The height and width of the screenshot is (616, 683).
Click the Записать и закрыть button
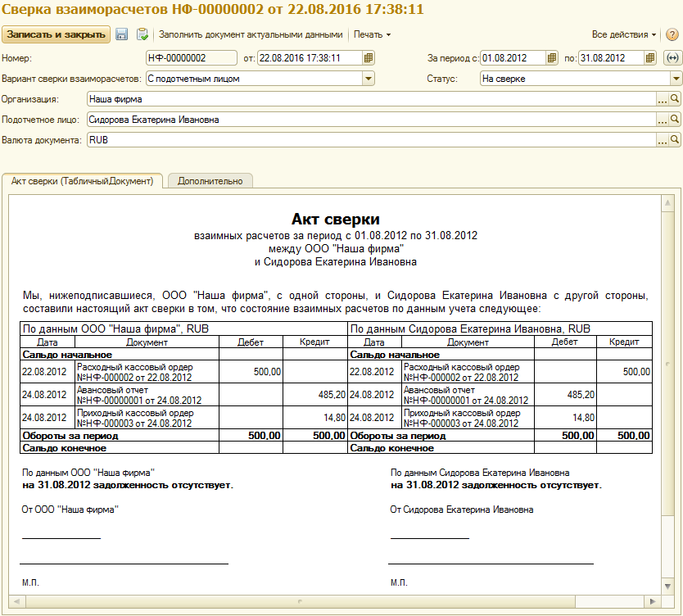point(57,34)
